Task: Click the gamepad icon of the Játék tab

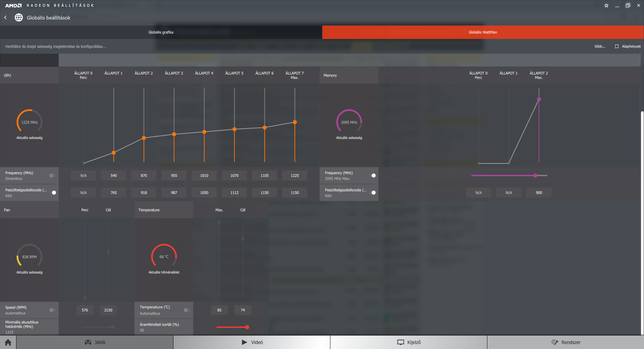Action: pyautogui.click(x=88, y=342)
